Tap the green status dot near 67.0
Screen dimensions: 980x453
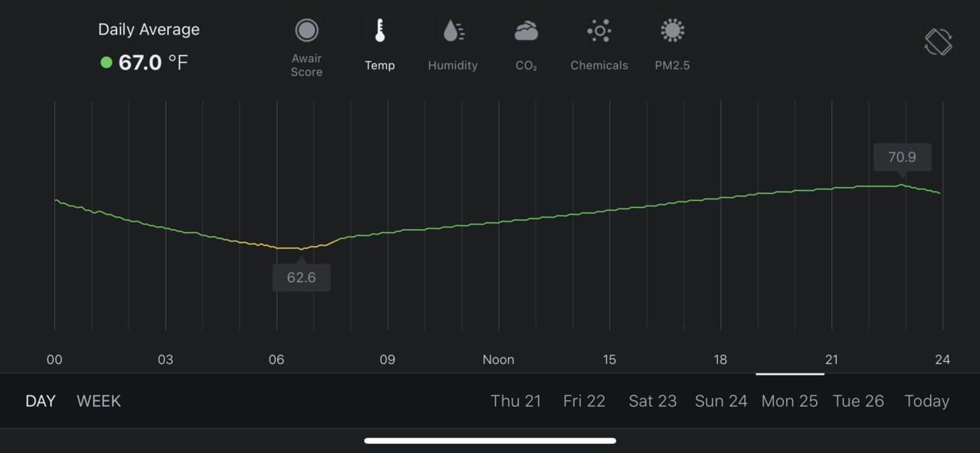pos(107,62)
